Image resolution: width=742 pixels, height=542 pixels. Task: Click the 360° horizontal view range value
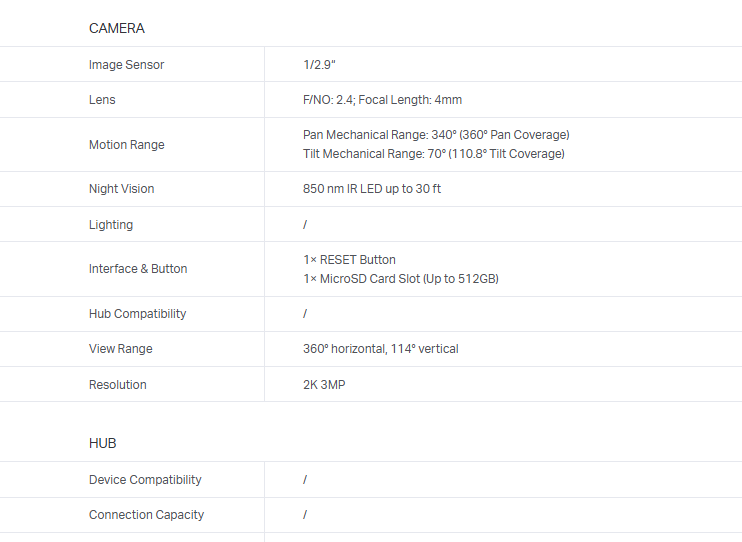pos(380,349)
